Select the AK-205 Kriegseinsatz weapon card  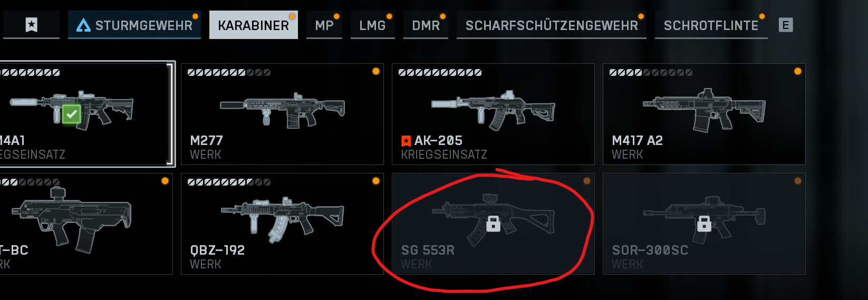pyautogui.click(x=493, y=114)
